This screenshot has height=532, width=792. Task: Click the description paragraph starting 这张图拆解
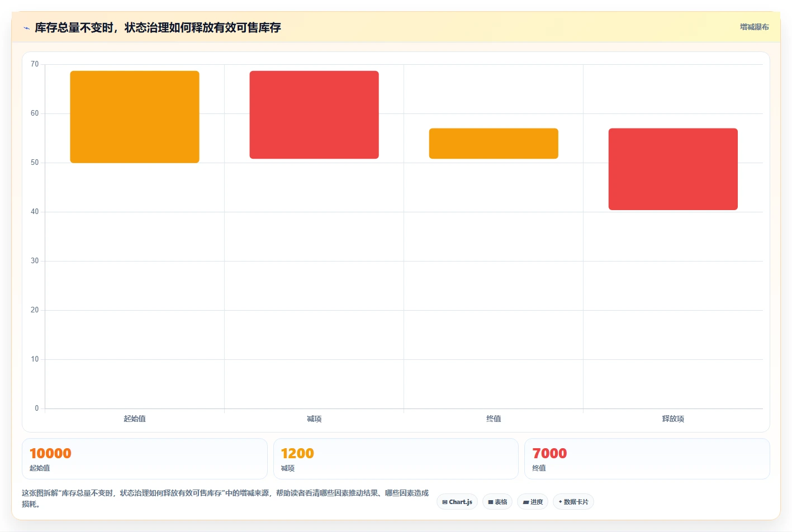(225, 498)
